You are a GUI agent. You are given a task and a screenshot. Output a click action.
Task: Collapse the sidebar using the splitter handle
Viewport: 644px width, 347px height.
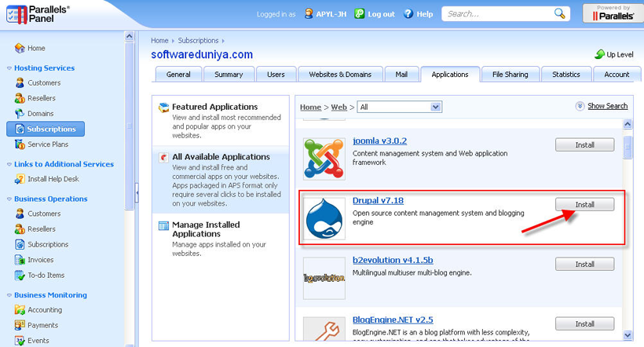(137, 192)
